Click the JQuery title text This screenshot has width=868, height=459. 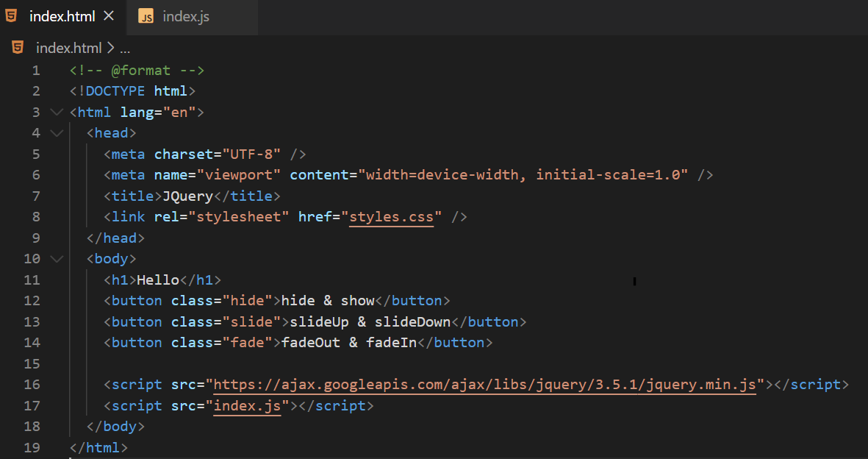pos(187,196)
